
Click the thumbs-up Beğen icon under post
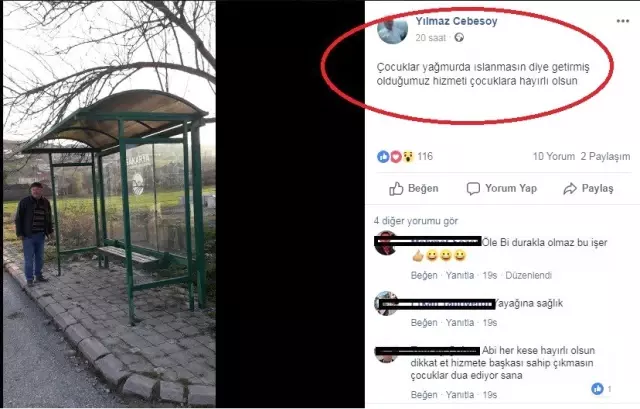click(396, 189)
